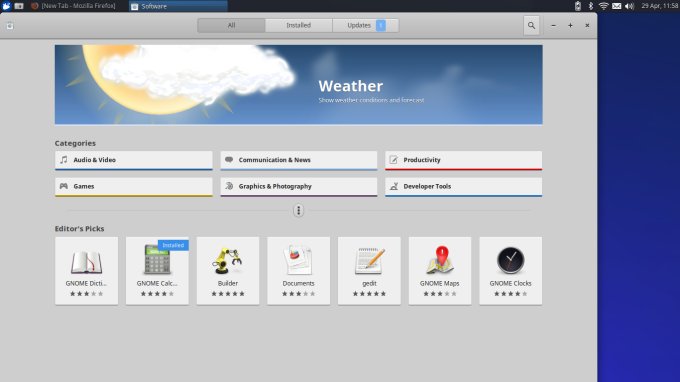Click the gedit app label
The height and width of the screenshot is (382, 680).
(x=369, y=283)
